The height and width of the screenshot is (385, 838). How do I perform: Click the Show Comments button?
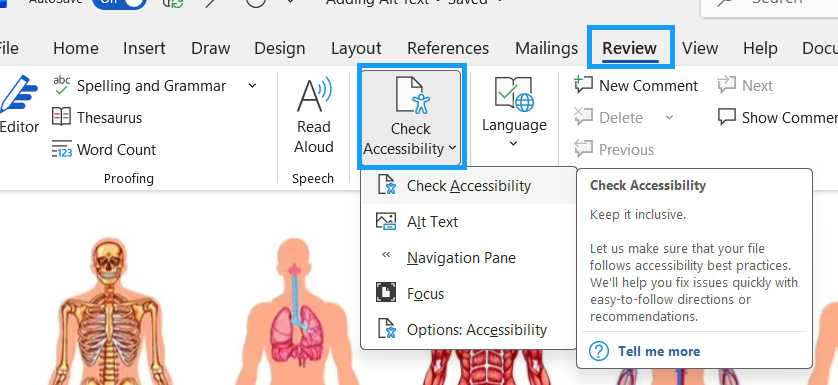(x=778, y=117)
